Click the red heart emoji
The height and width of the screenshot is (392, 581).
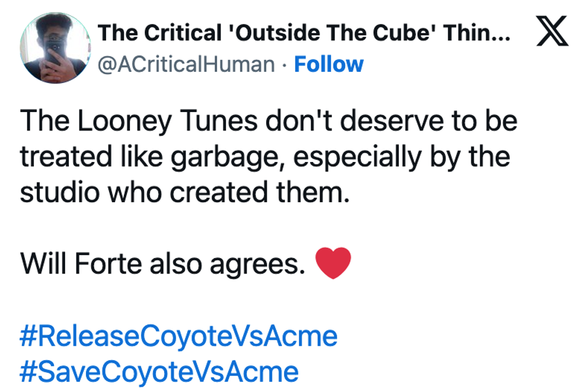tap(333, 264)
